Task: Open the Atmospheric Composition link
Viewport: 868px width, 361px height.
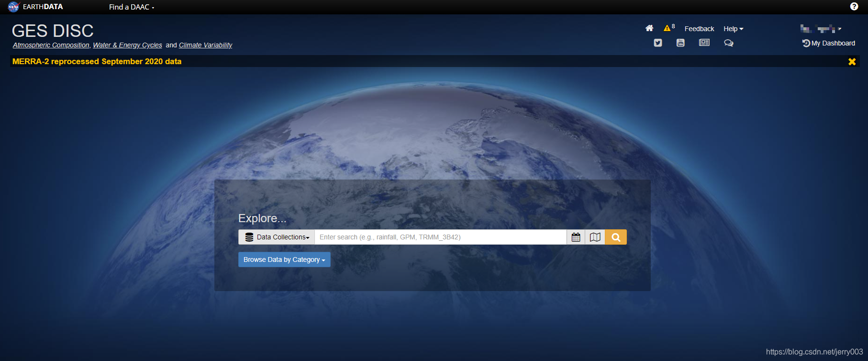Action: click(x=51, y=45)
